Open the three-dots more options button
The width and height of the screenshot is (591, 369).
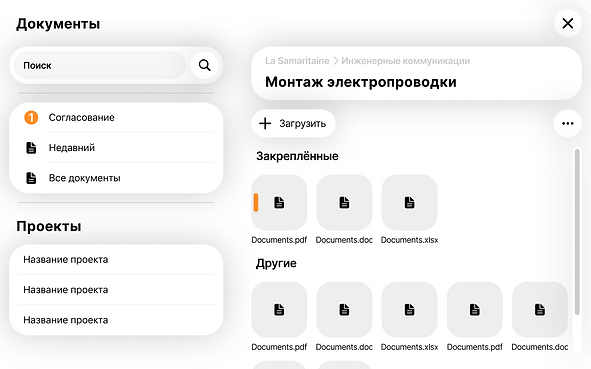click(x=568, y=123)
